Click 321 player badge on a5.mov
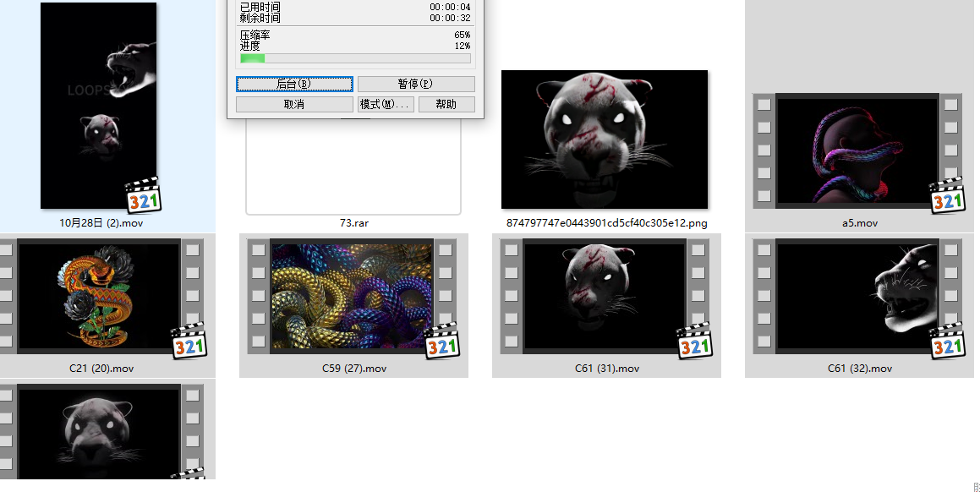This screenshot has width=980, height=492. (x=947, y=195)
